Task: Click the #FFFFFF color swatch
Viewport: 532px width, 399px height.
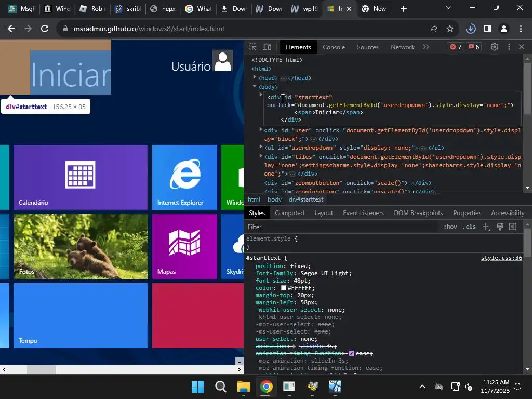Action: (x=284, y=288)
